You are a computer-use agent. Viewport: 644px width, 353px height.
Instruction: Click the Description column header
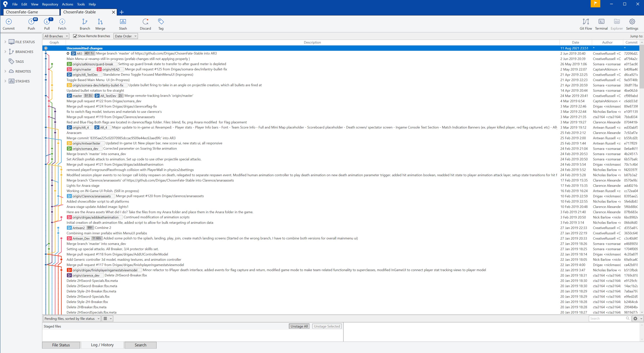coord(312,42)
